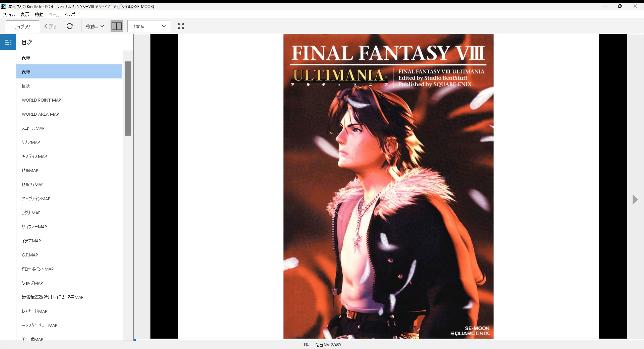644x349 pixels.
Task: Close the Kindle window
Action: [x=635, y=6]
